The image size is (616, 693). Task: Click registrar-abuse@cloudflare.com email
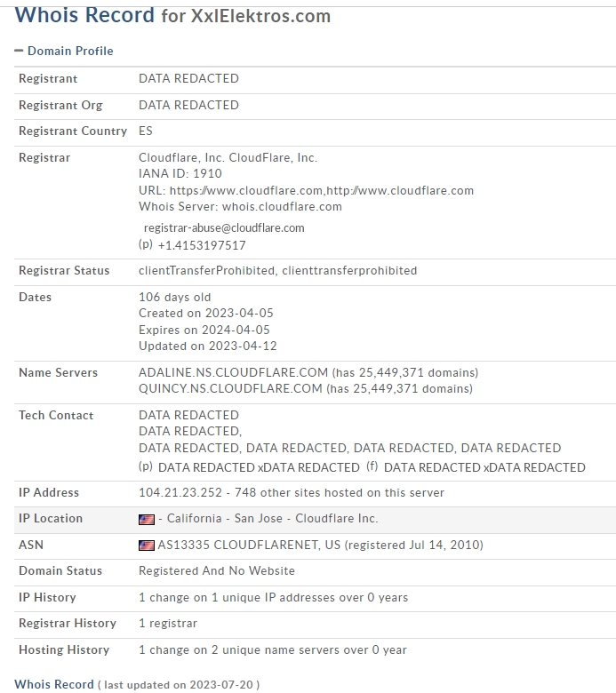click(224, 228)
